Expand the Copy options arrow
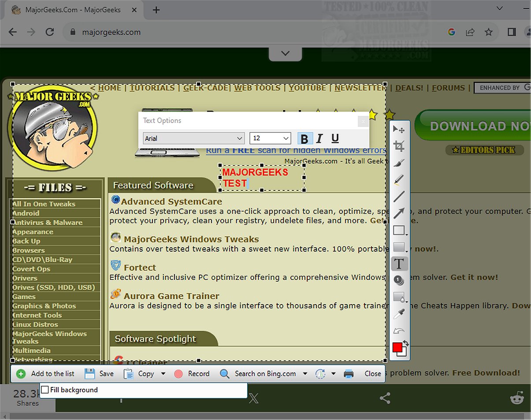531x420 pixels. tap(163, 374)
